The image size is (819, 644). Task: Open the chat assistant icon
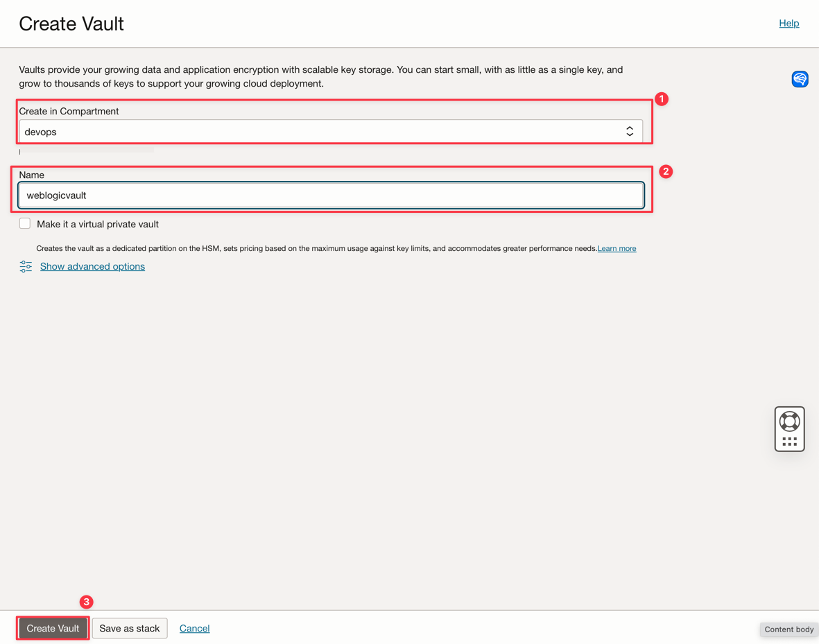pos(800,79)
